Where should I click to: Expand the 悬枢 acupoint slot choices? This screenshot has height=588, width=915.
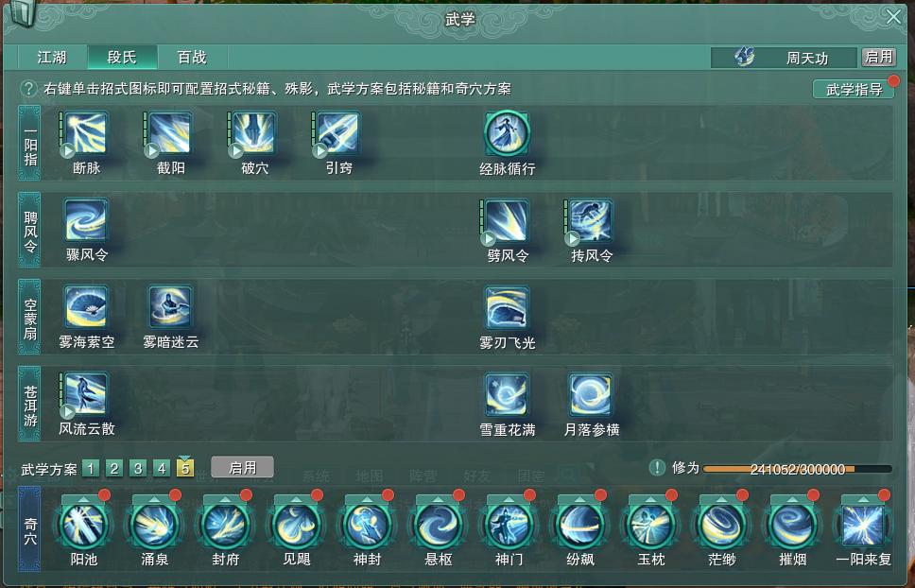(x=439, y=499)
